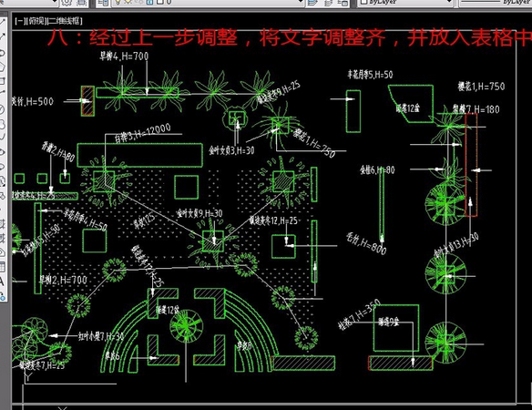Open the 二维线框 visual style menu

pos(66,21)
